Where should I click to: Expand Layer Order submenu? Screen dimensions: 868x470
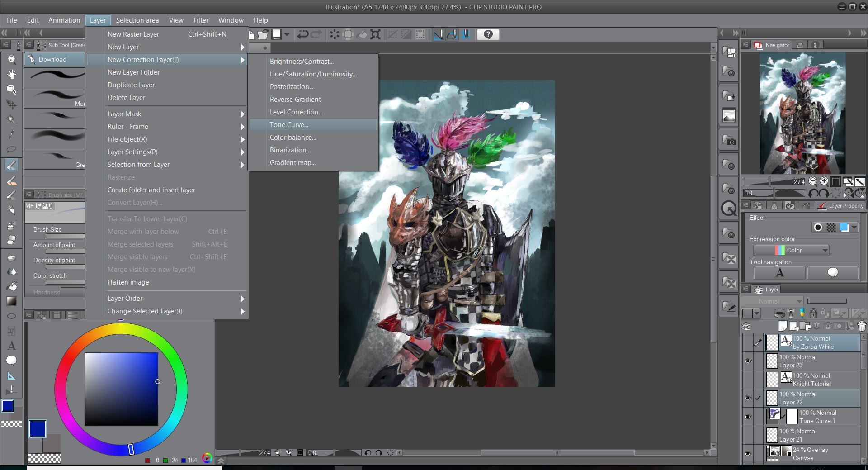167,299
